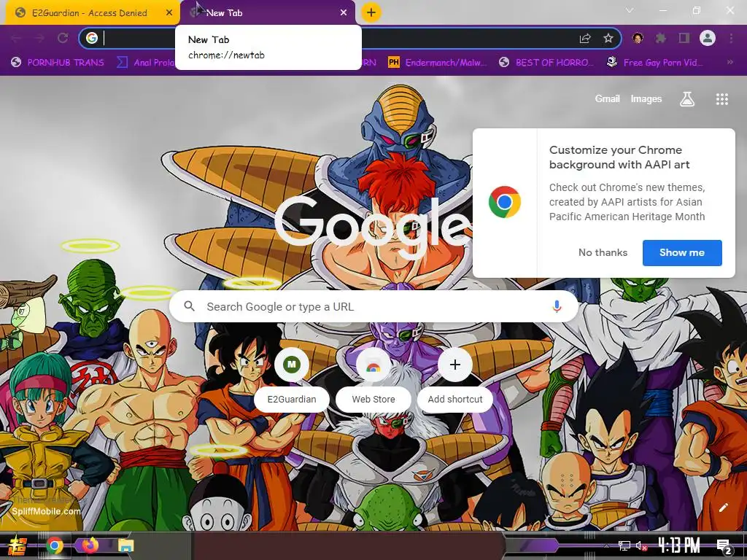Show hidden tray icons chevron
This screenshot has height=560, width=747.
[606, 545]
